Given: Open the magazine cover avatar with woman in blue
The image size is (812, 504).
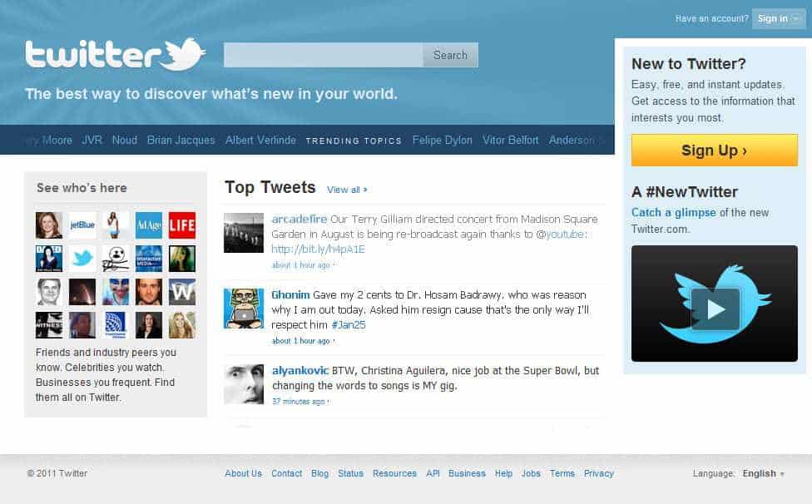Looking at the screenshot, I should coord(49,258).
